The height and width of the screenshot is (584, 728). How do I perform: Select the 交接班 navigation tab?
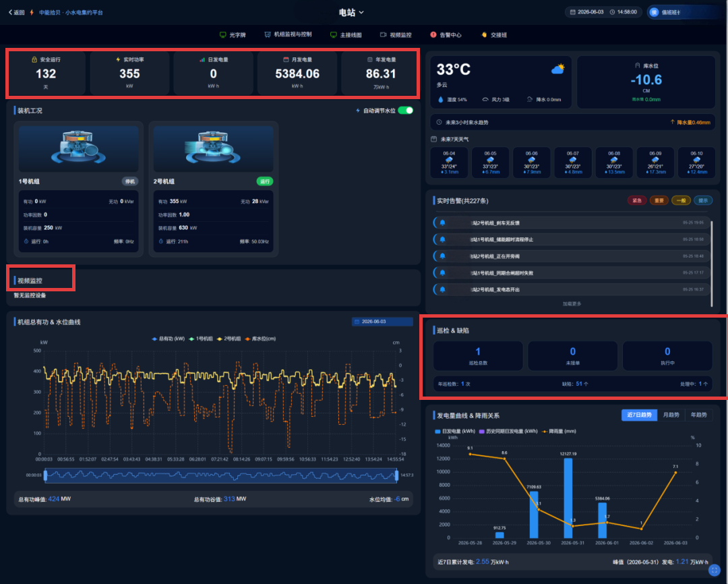[x=494, y=35]
